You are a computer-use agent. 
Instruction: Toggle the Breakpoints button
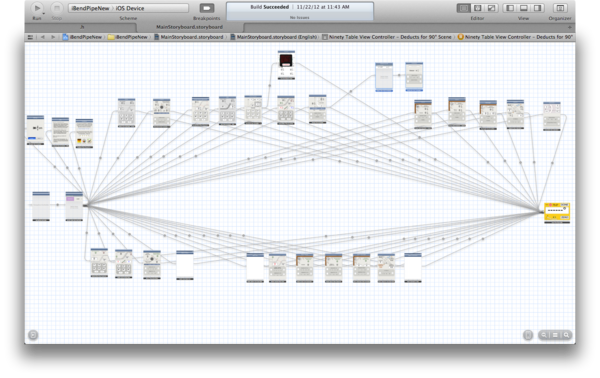[x=207, y=8]
